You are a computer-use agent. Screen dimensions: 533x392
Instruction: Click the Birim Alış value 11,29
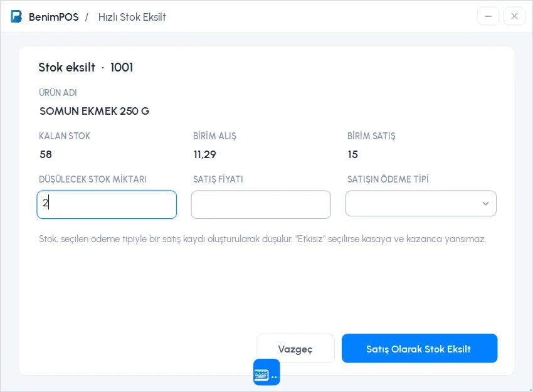click(204, 154)
